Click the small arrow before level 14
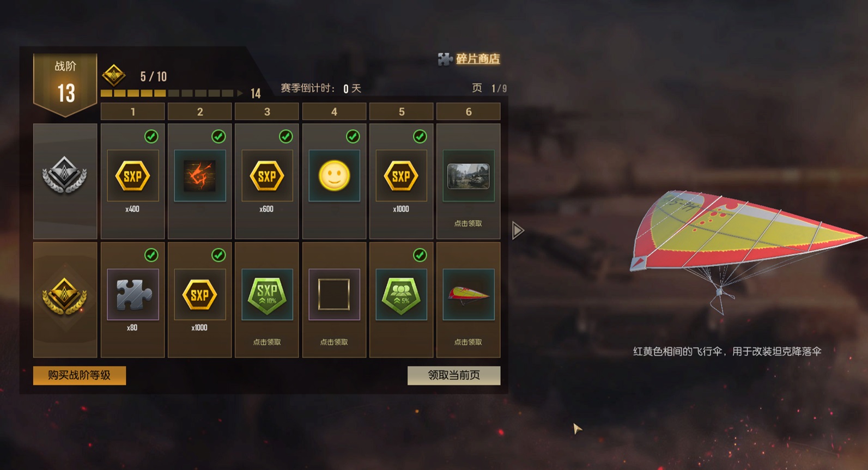Image resolution: width=868 pixels, height=470 pixels. [x=240, y=93]
